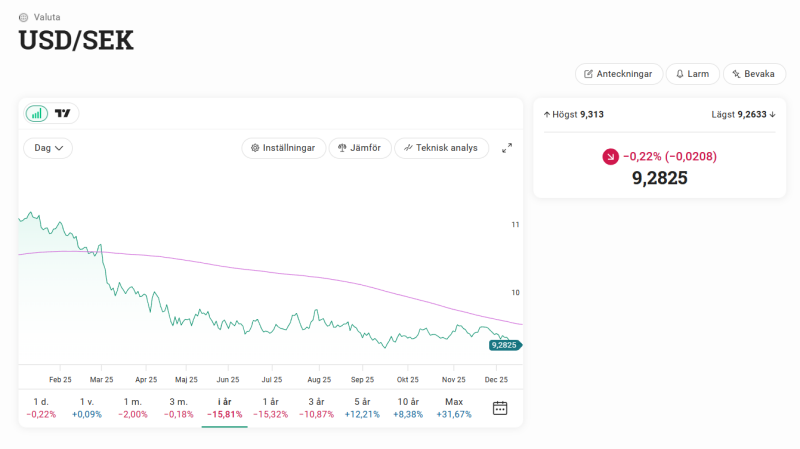Open the Dag interval dropdown
Viewport: 800px width, 449px height.
[48, 148]
